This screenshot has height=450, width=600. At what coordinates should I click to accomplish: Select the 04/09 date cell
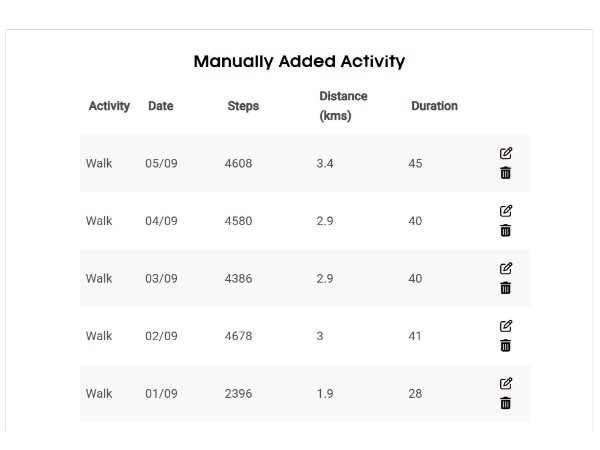[x=161, y=221]
